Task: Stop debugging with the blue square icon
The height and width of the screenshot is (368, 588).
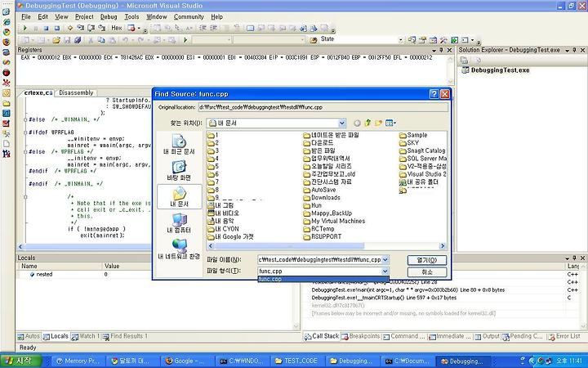Action: tap(46, 28)
